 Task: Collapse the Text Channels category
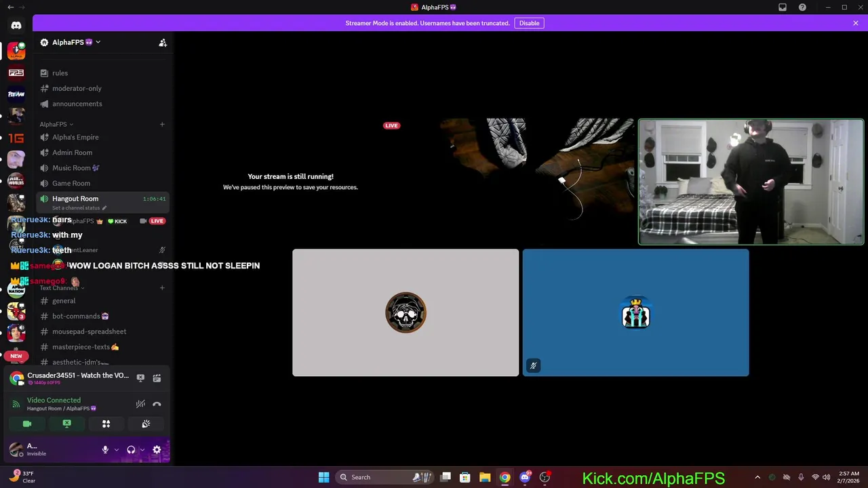click(62, 288)
